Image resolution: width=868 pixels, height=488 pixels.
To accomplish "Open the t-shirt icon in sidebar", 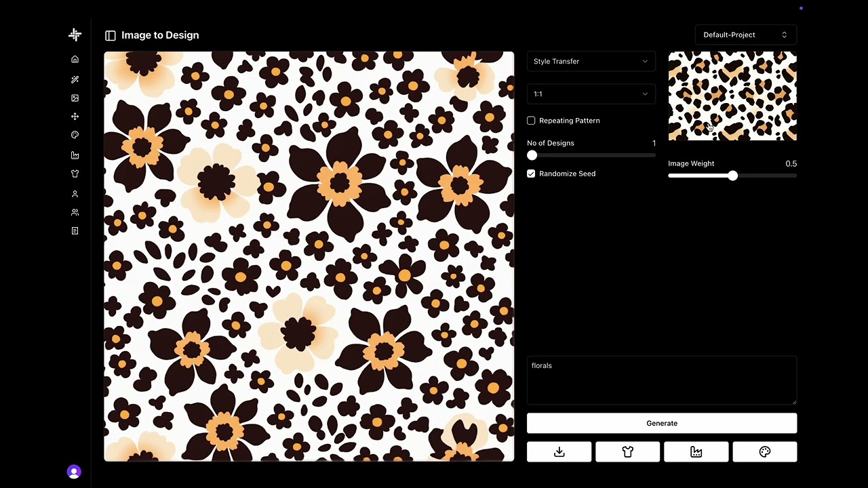I will coord(75,174).
